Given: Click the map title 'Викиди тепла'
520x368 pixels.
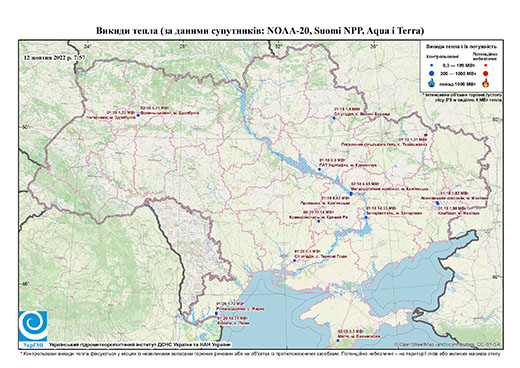Looking at the screenshot, I should [127, 31].
